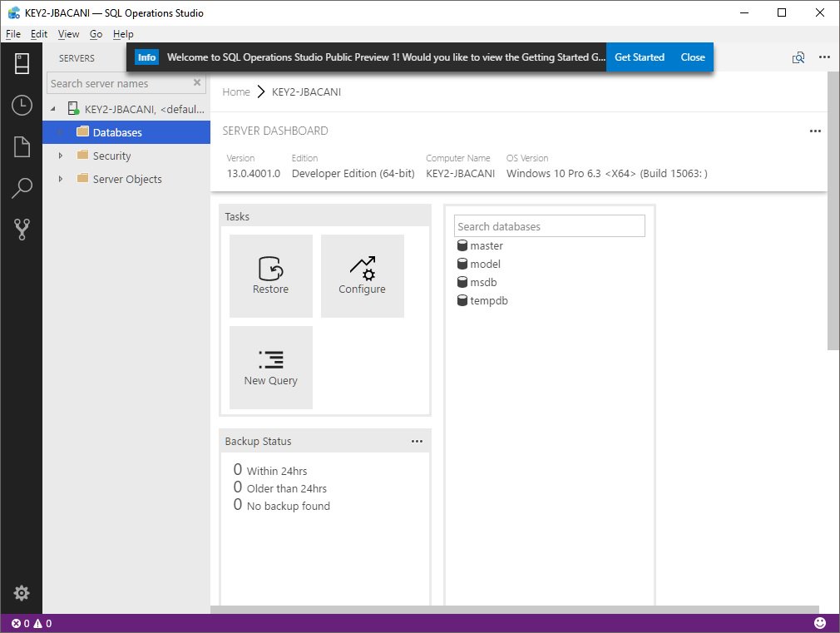This screenshot has width=840, height=633.
Task: Focus the Search databases field
Action: pos(550,226)
